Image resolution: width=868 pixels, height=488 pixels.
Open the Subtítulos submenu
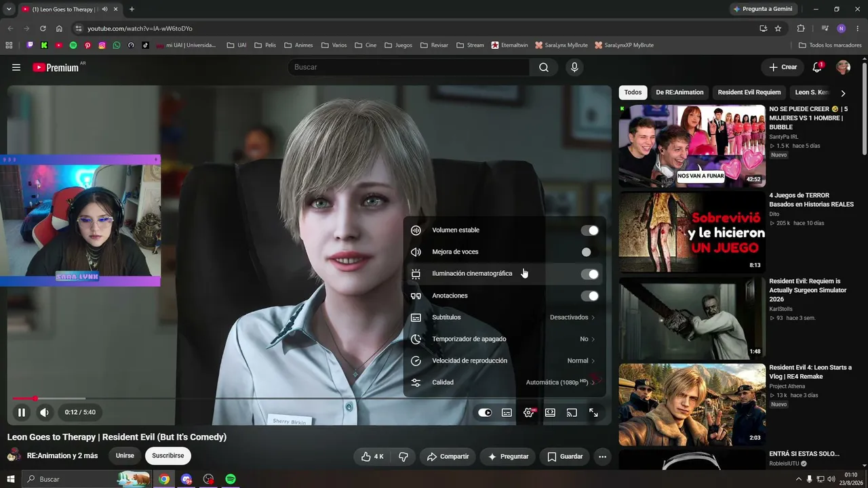coord(505,317)
